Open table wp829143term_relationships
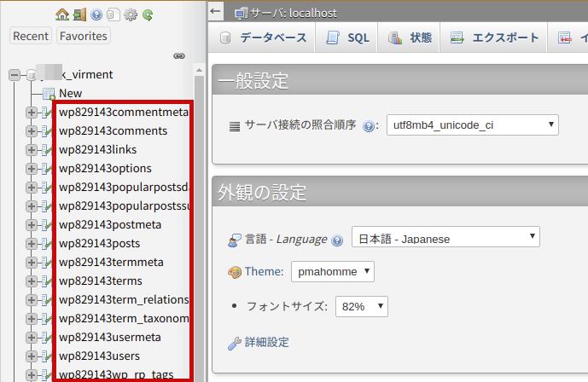 point(124,299)
